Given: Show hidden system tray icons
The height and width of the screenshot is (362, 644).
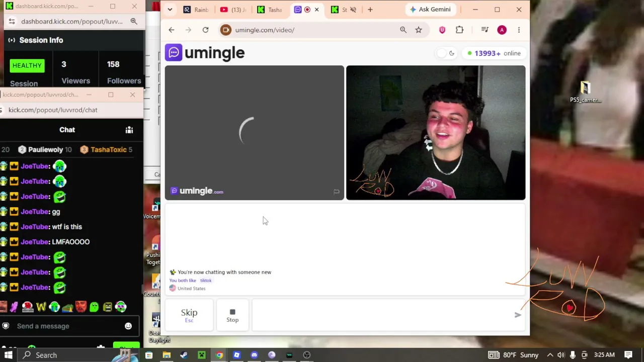Looking at the screenshot, I should tap(550, 355).
